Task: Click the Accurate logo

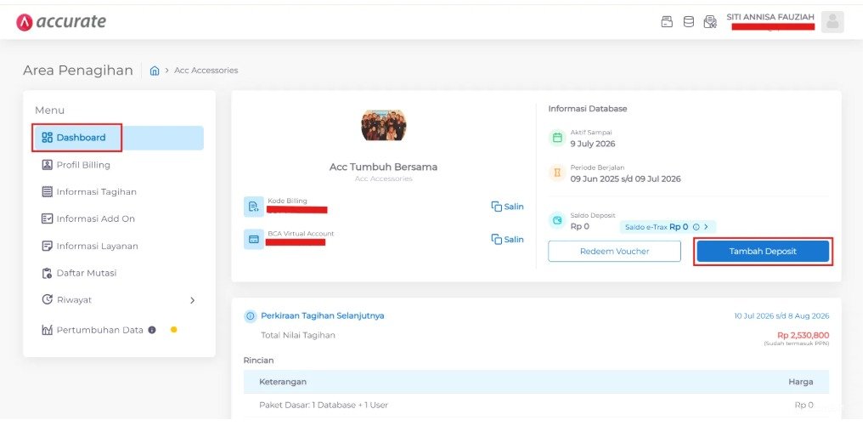Action: [x=61, y=21]
